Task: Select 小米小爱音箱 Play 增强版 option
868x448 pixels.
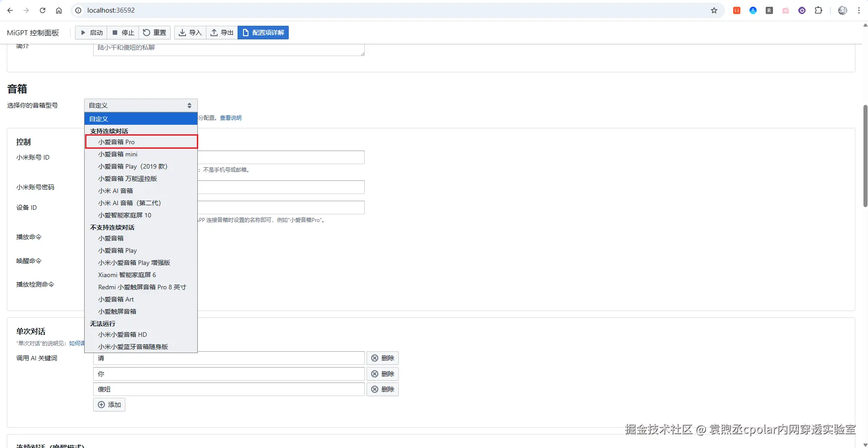Action: [141, 263]
